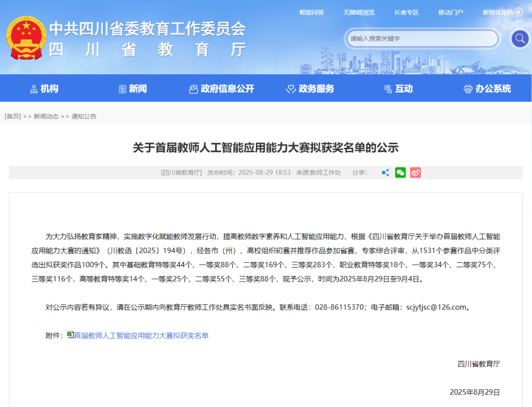
Task: Download the award list attachment link
Action: click(x=140, y=335)
